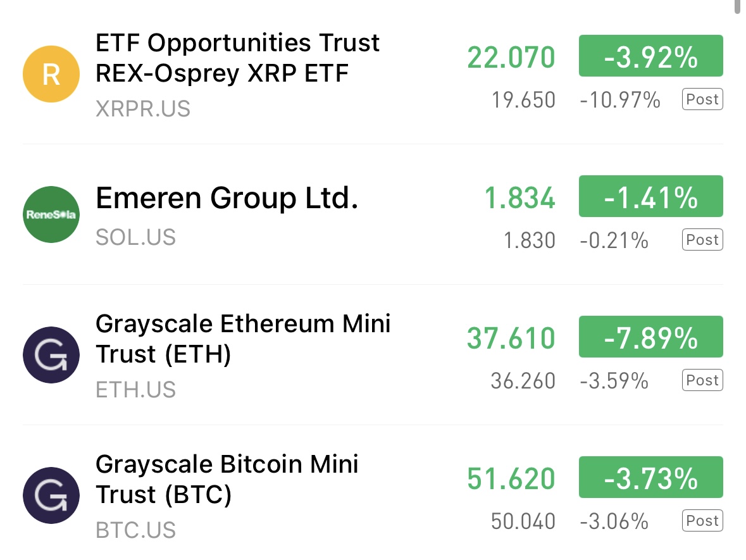The height and width of the screenshot is (560, 746).
Task: Click the SOL.US ticker symbol
Action: [x=135, y=237]
